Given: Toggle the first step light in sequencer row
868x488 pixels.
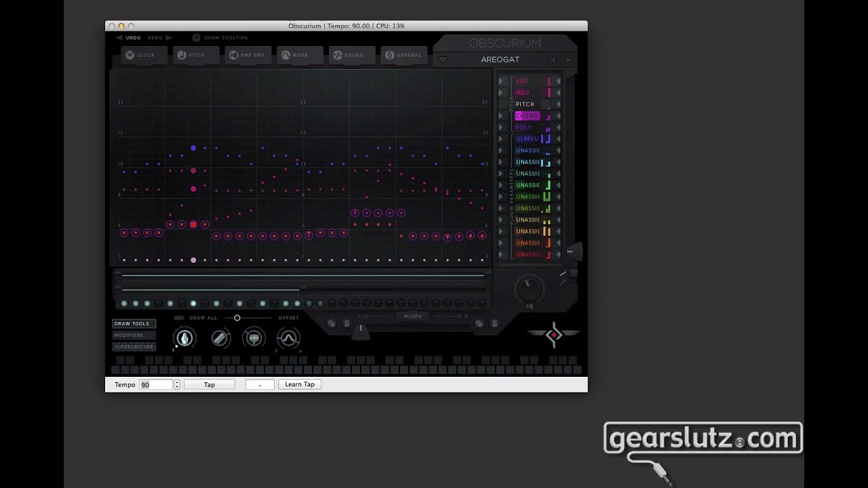Looking at the screenshot, I should 124,304.
